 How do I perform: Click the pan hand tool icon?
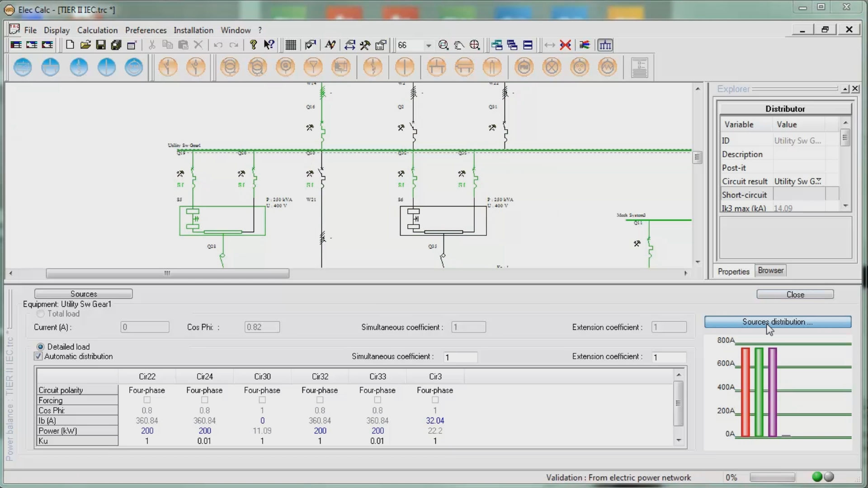tap(459, 45)
